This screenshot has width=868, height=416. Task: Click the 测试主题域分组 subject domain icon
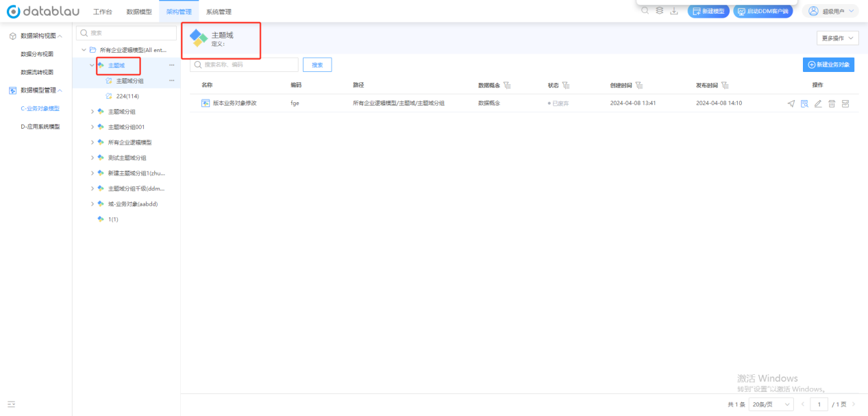pos(101,158)
